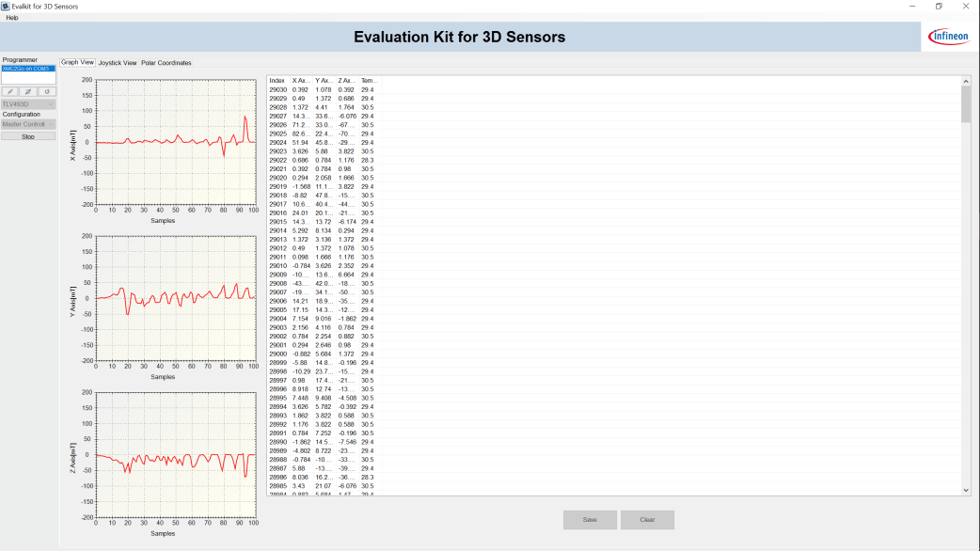Select the row with index 28998
980x551 pixels.
pyautogui.click(x=324, y=371)
